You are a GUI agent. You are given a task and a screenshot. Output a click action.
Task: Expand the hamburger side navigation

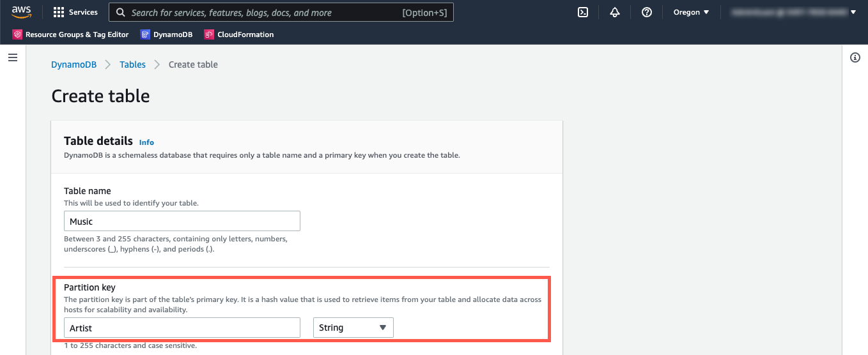click(12, 57)
